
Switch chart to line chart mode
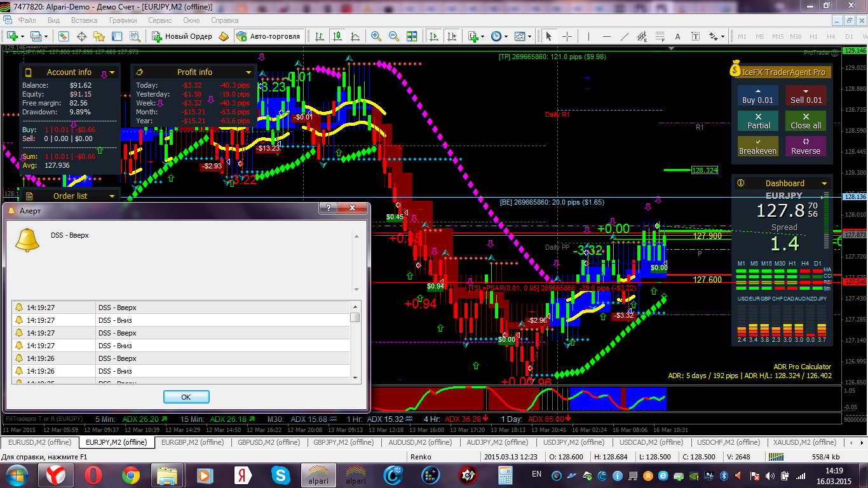(355, 36)
